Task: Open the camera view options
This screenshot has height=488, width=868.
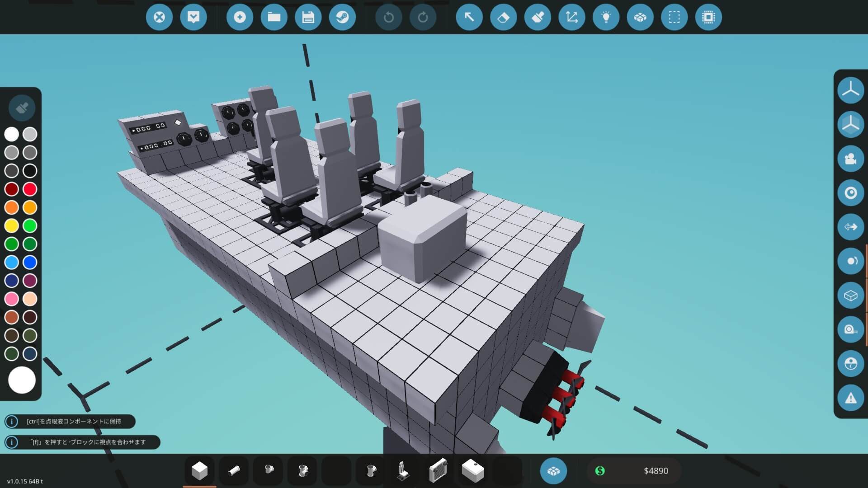Action: pyautogui.click(x=850, y=158)
